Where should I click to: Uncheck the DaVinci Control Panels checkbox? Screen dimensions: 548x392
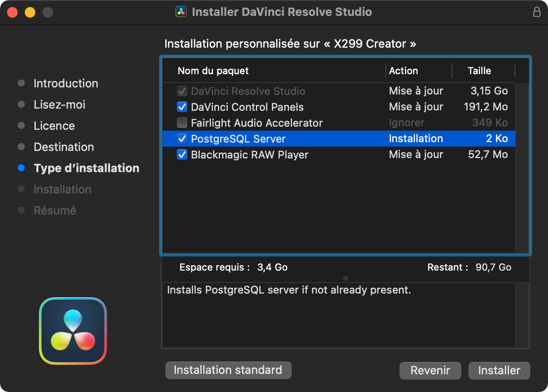[182, 107]
